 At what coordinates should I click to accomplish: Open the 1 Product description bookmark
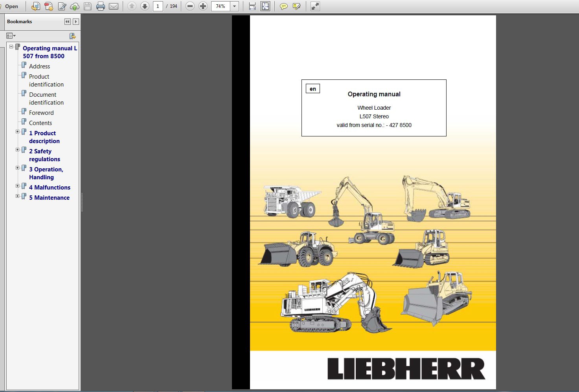[44, 137]
